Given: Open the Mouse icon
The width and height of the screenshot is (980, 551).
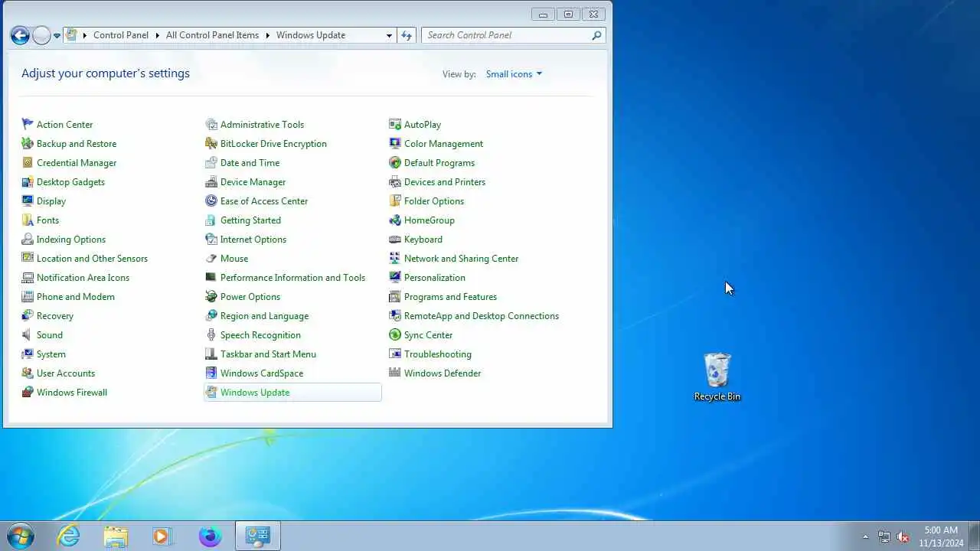Looking at the screenshot, I should (x=211, y=258).
